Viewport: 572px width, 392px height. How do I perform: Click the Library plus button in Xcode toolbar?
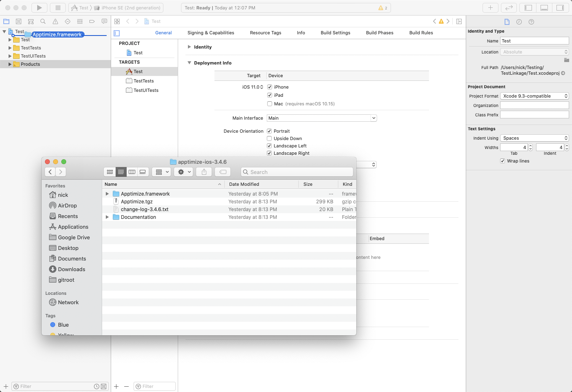click(490, 8)
